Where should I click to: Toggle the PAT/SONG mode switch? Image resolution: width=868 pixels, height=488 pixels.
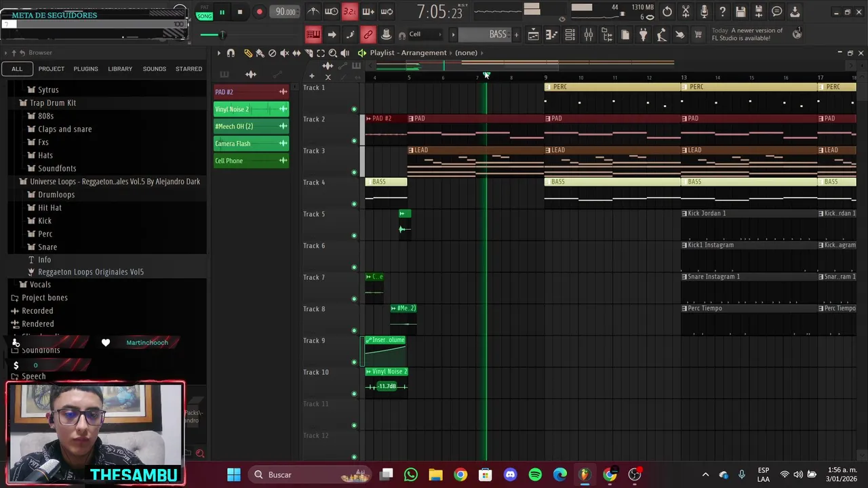coord(204,13)
